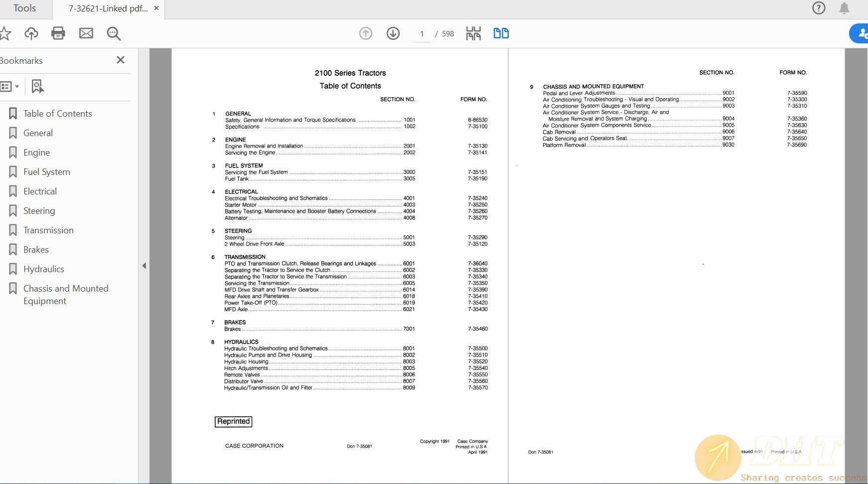
Task: Click the page number input field
Action: coord(422,34)
